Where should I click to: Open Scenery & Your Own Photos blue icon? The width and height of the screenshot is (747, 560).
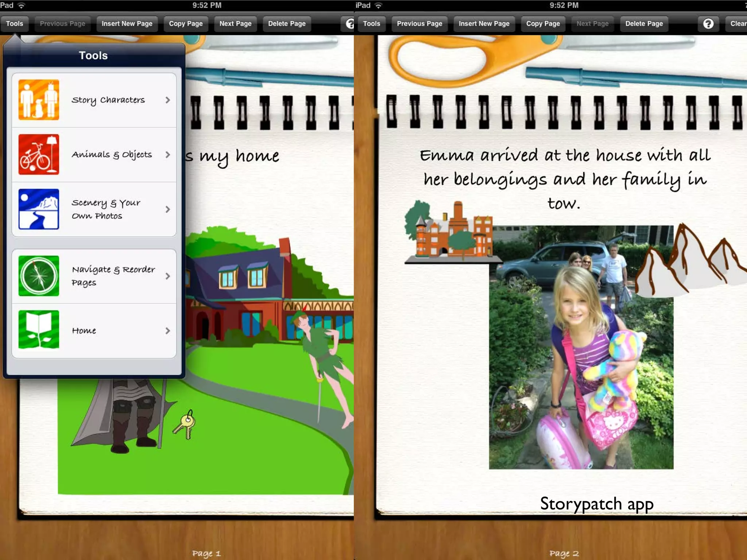(x=39, y=209)
